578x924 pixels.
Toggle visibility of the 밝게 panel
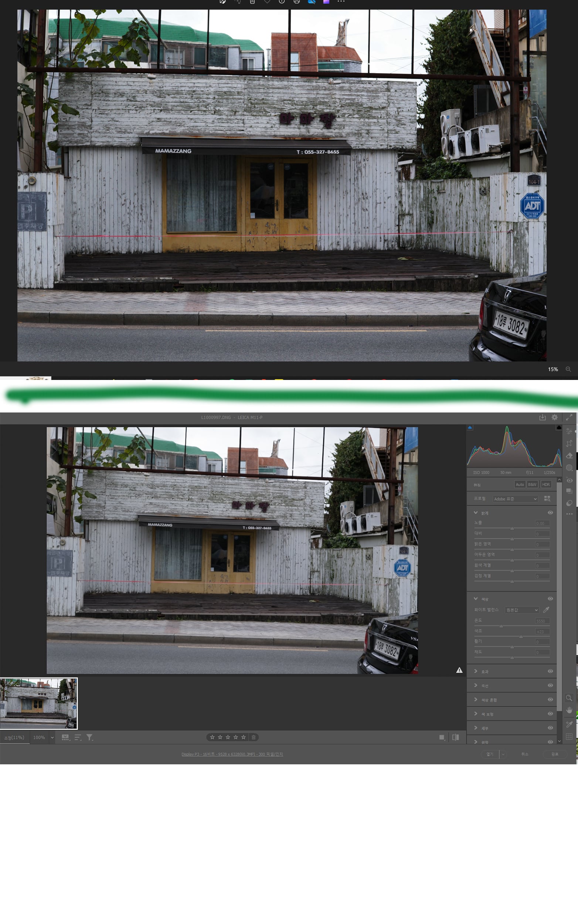[550, 513]
